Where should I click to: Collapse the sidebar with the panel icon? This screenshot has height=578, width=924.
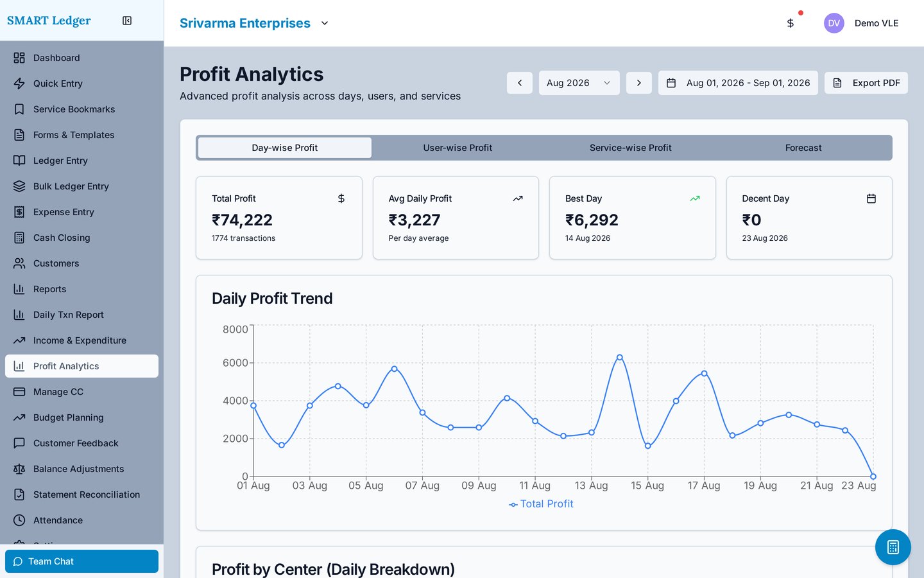click(x=127, y=21)
